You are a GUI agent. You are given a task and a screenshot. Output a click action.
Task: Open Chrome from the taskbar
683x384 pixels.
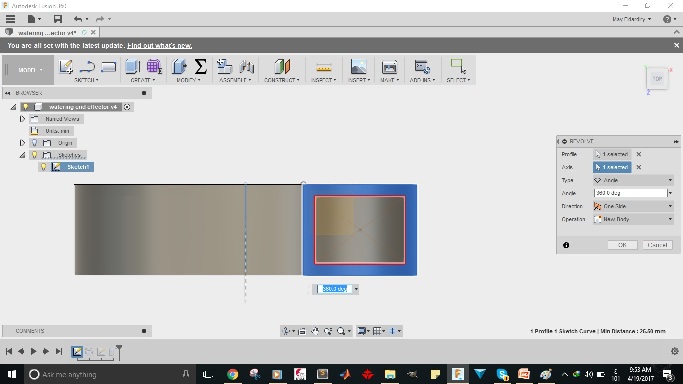pos(232,374)
